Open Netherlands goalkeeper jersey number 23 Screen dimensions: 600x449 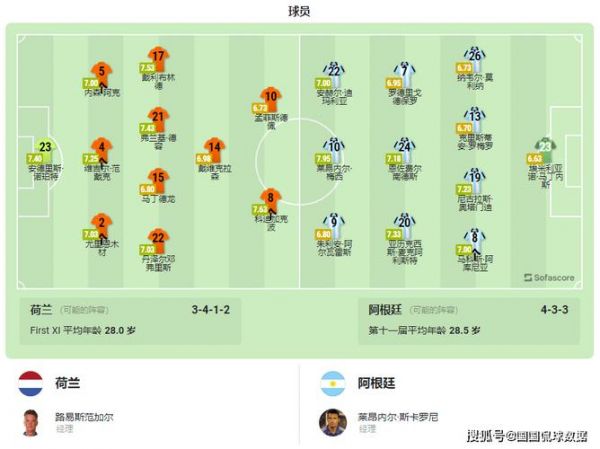coord(46,148)
